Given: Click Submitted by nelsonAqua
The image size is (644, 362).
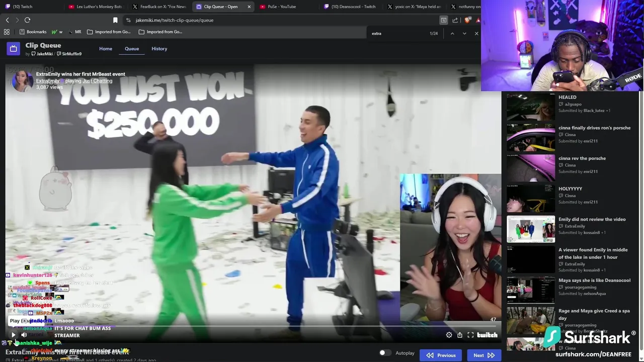Looking at the screenshot, I should point(582,294).
